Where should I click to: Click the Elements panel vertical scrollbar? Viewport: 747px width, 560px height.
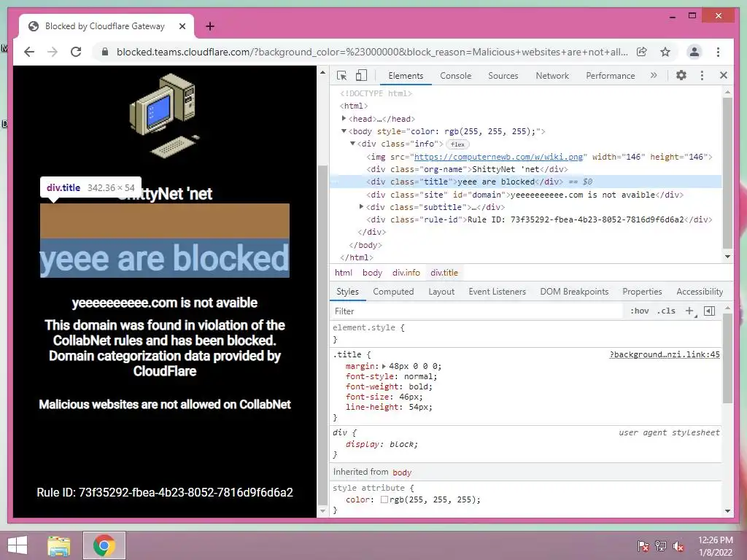pyautogui.click(x=727, y=174)
